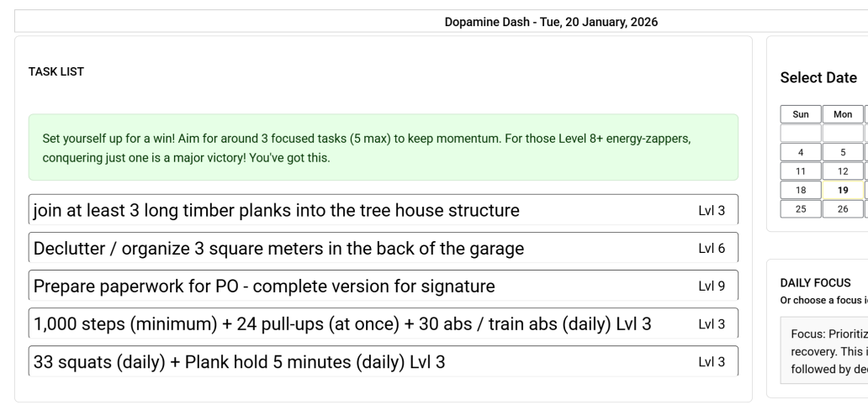Select the 1,000 steps and pull-ups task

(x=353, y=323)
